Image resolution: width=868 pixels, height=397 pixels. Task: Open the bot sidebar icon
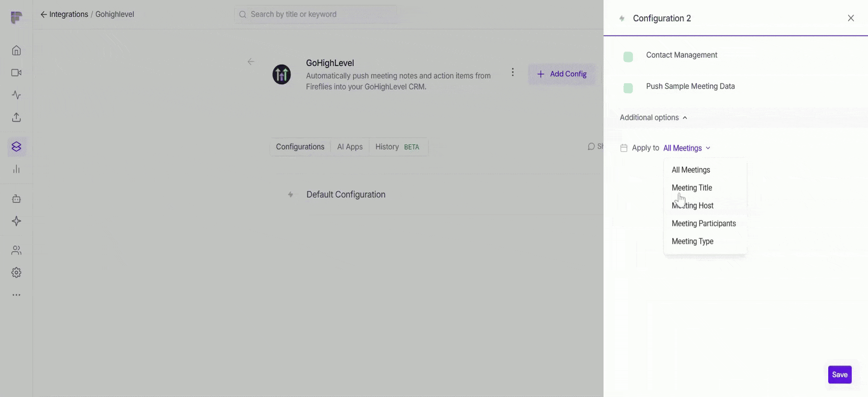point(16,199)
